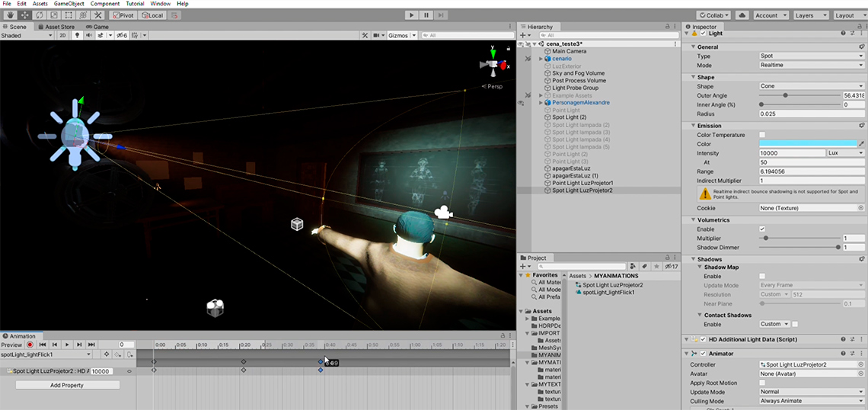Select the Rotate tool

(x=39, y=15)
